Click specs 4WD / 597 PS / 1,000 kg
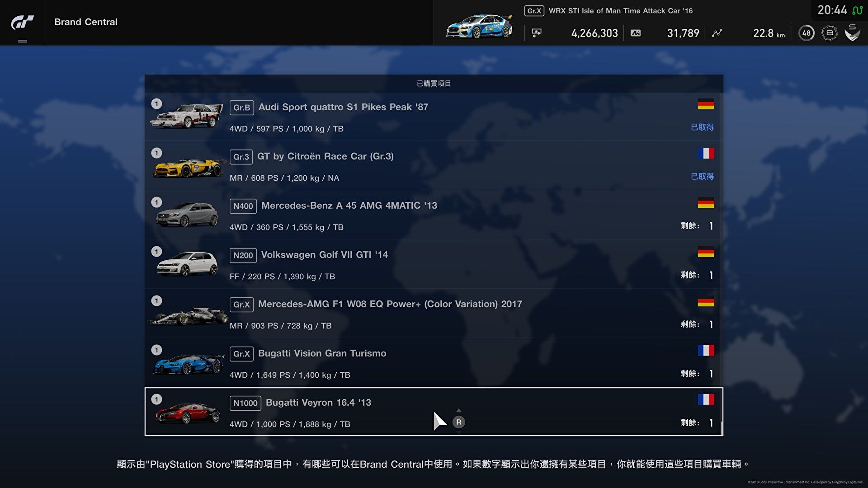 (287, 129)
